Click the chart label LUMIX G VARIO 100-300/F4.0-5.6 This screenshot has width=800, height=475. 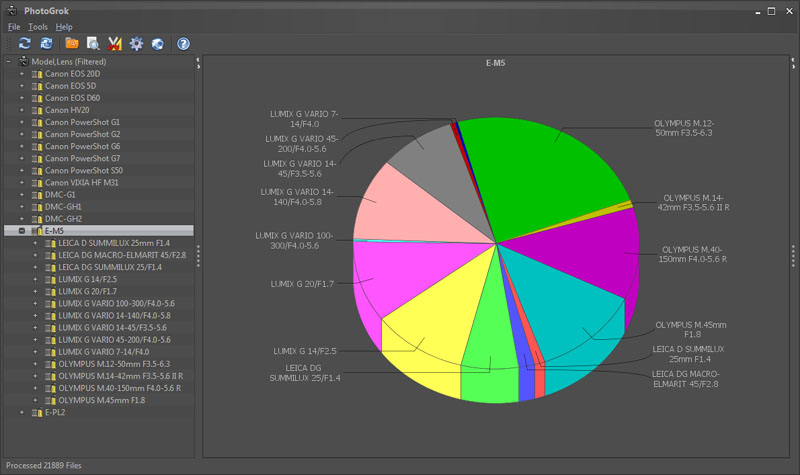click(x=294, y=240)
